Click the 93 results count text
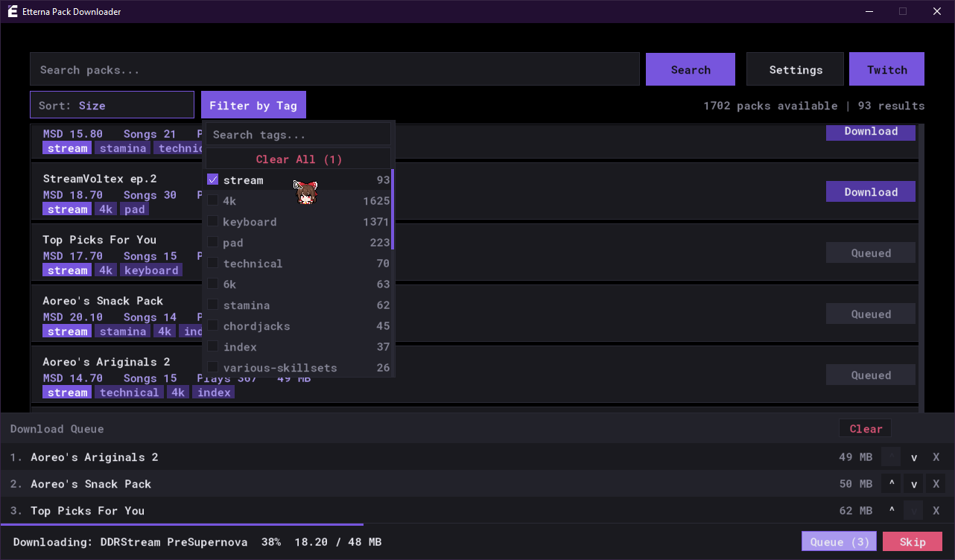Viewport: 955px width, 560px height. (891, 106)
